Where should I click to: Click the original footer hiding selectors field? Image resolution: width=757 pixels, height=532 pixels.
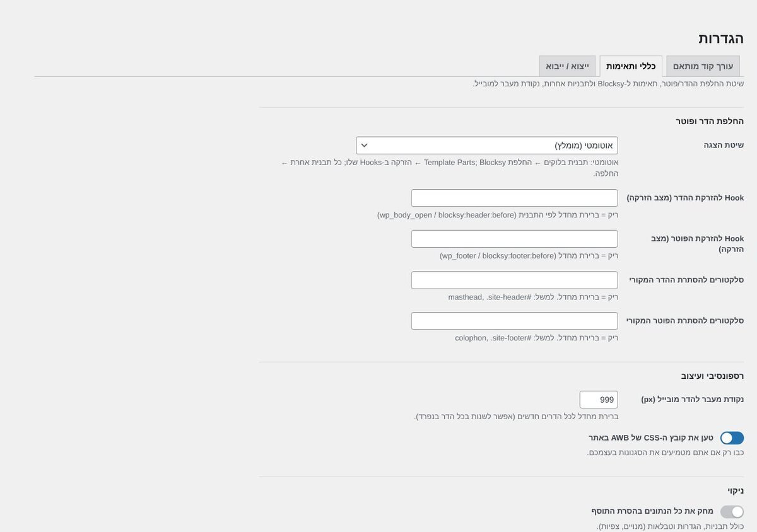click(x=514, y=321)
